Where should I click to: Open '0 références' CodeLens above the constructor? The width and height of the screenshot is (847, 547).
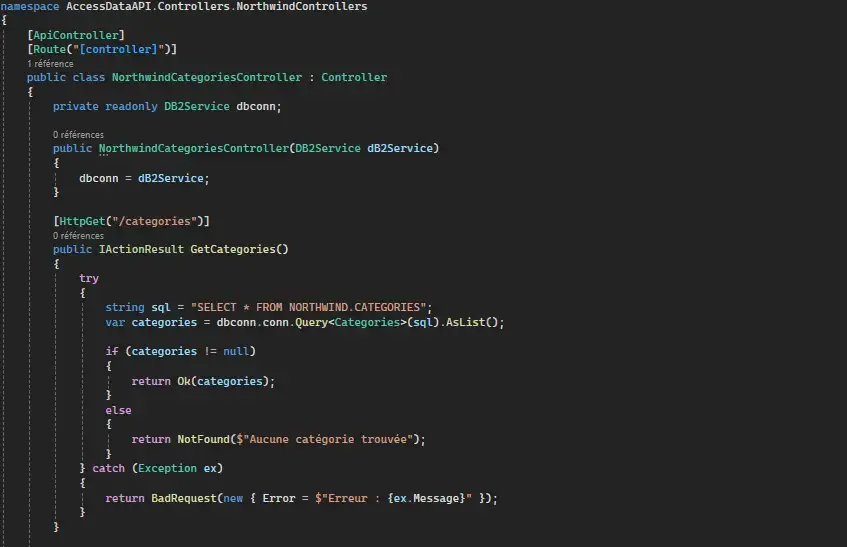78,134
